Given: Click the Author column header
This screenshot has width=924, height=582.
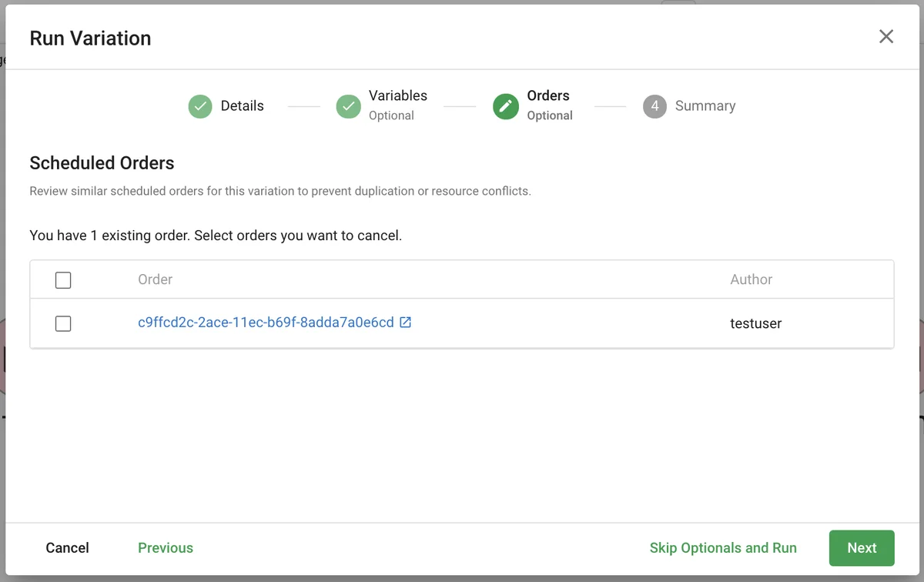Looking at the screenshot, I should click(x=751, y=280).
